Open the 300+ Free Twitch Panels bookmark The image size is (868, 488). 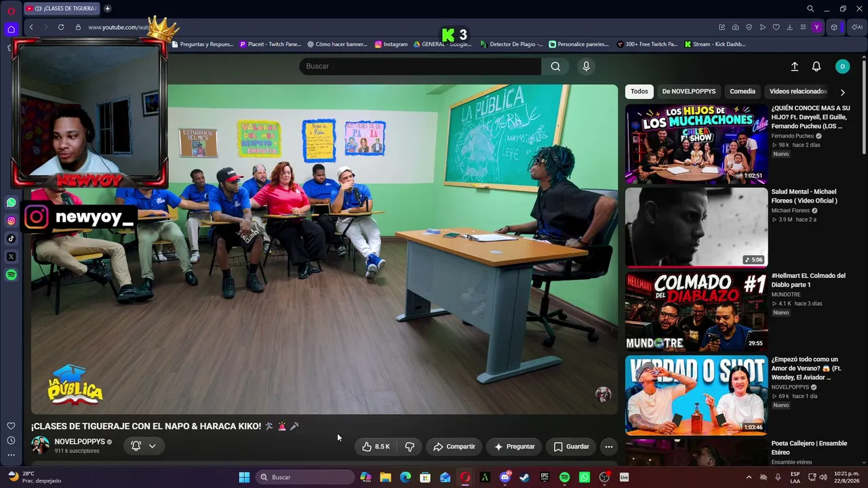[x=648, y=44]
